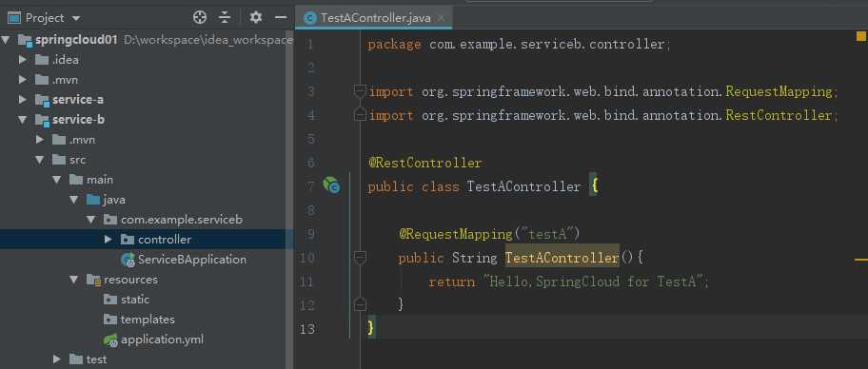Select the springcloud01 project icon
The width and height of the screenshot is (868, 369).
25,40
